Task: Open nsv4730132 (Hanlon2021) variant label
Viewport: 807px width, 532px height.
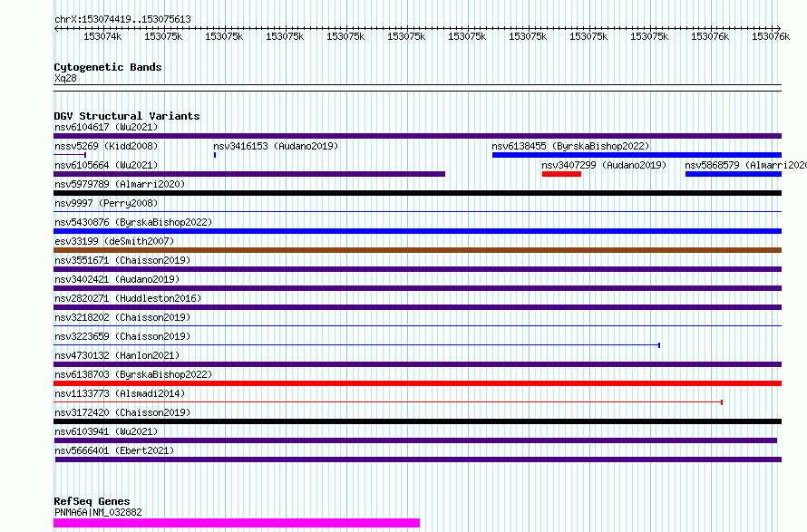Action: coord(117,355)
